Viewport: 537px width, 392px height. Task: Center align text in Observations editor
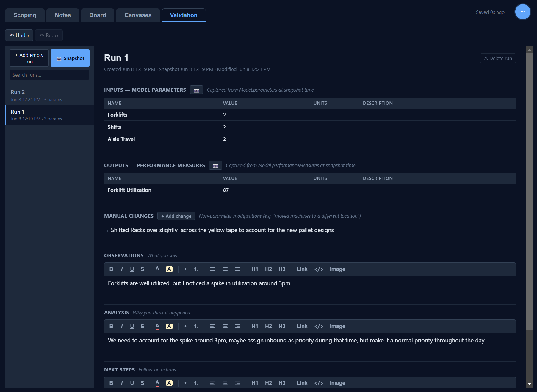coord(225,269)
